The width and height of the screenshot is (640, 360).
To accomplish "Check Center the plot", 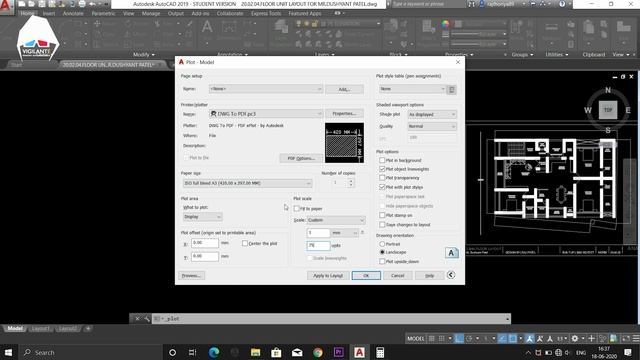I will 245,243.
